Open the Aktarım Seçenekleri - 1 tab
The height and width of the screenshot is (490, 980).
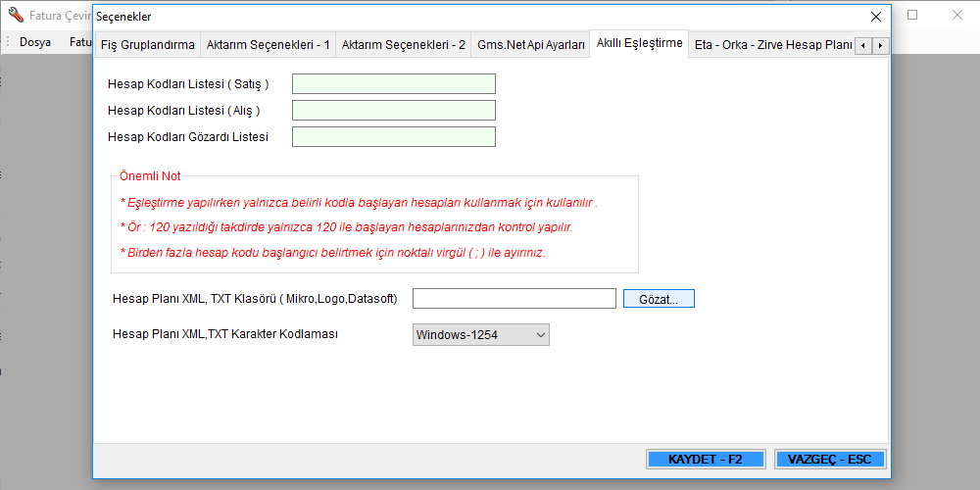click(269, 45)
